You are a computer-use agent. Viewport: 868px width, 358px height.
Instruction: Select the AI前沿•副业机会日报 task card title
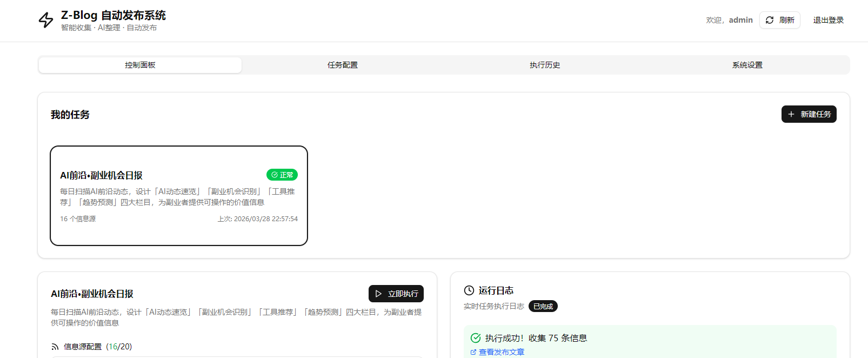tap(101, 175)
